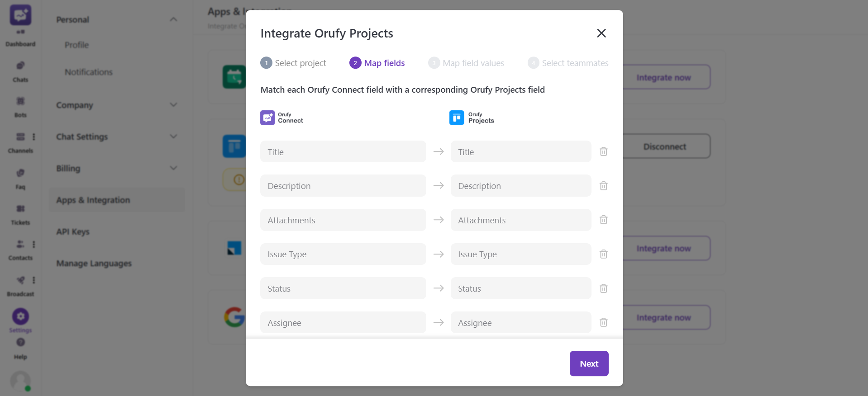Delete the Title field mapping
The width and height of the screenshot is (868, 396).
point(603,151)
